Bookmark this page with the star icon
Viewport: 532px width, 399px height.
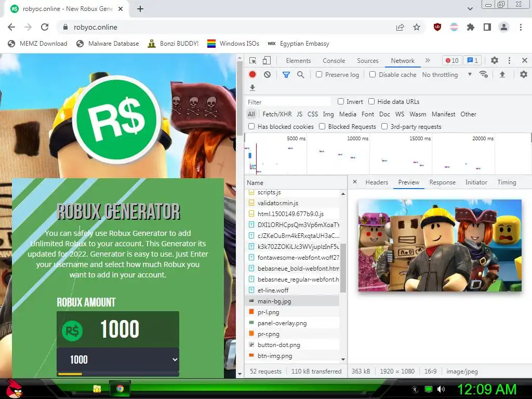tap(417, 27)
